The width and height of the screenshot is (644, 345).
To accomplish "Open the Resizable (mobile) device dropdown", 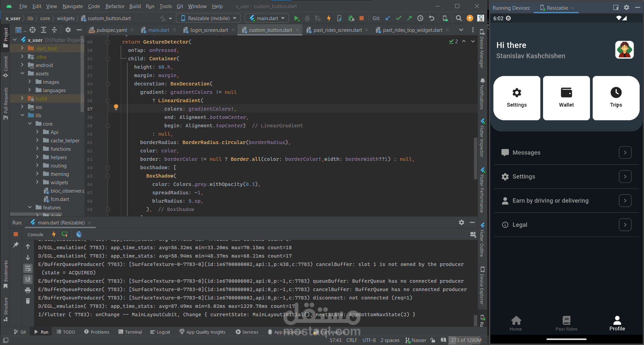I will click(x=209, y=18).
